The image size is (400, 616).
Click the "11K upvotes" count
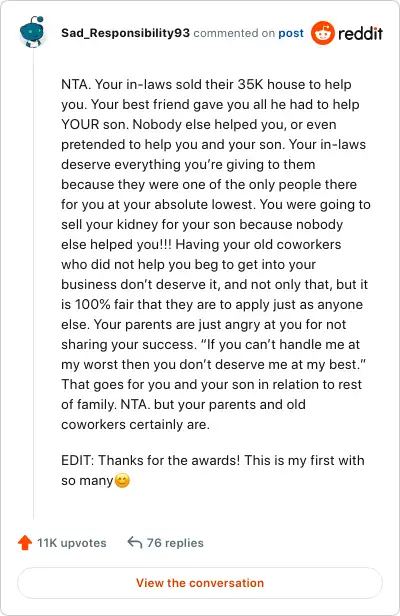coord(72,543)
